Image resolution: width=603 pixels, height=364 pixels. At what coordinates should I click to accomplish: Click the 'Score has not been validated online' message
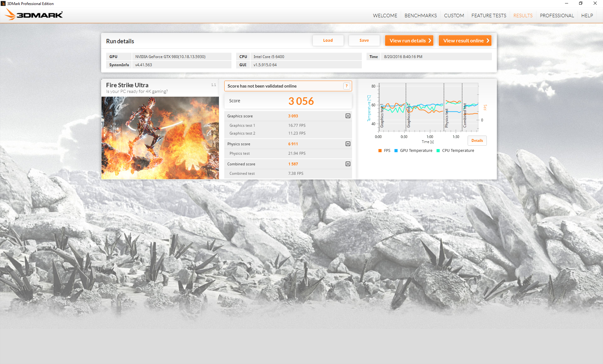click(262, 86)
